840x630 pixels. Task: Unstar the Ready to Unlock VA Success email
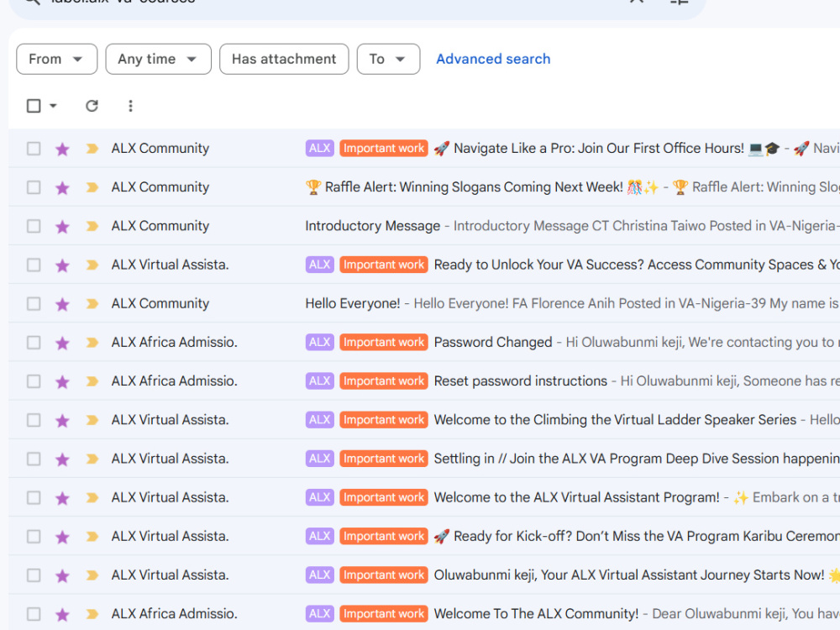(62, 265)
